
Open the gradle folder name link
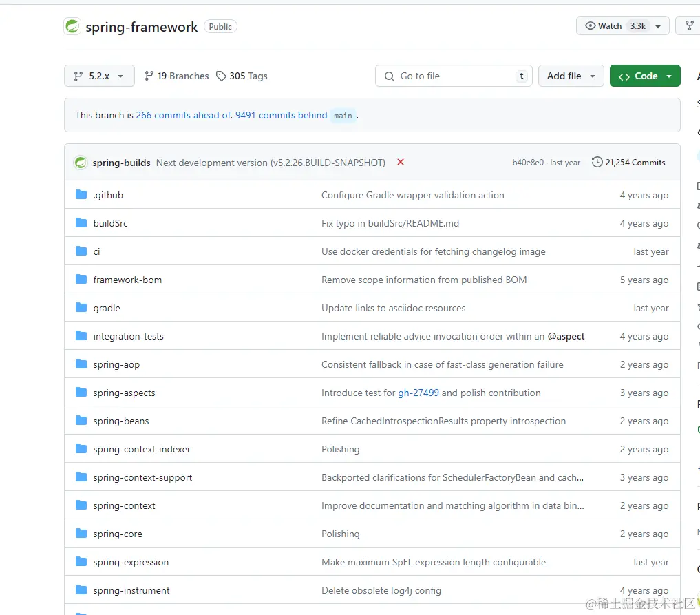107,308
